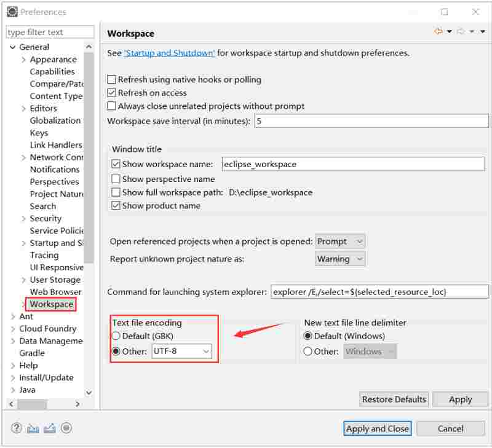Open the Prompt referenced projects dropdown
This screenshot has height=448, width=492.
pyautogui.click(x=340, y=242)
